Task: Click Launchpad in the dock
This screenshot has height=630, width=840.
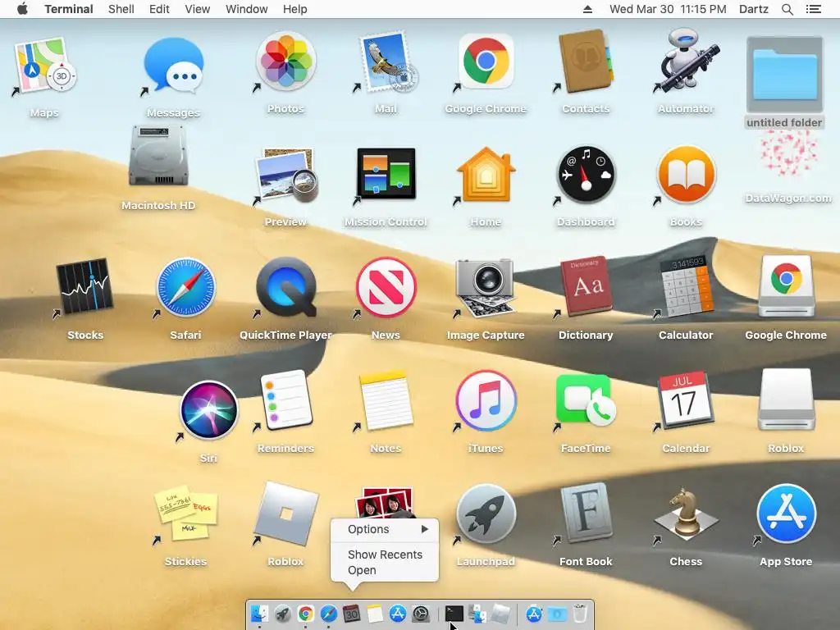Action: pyautogui.click(x=282, y=614)
